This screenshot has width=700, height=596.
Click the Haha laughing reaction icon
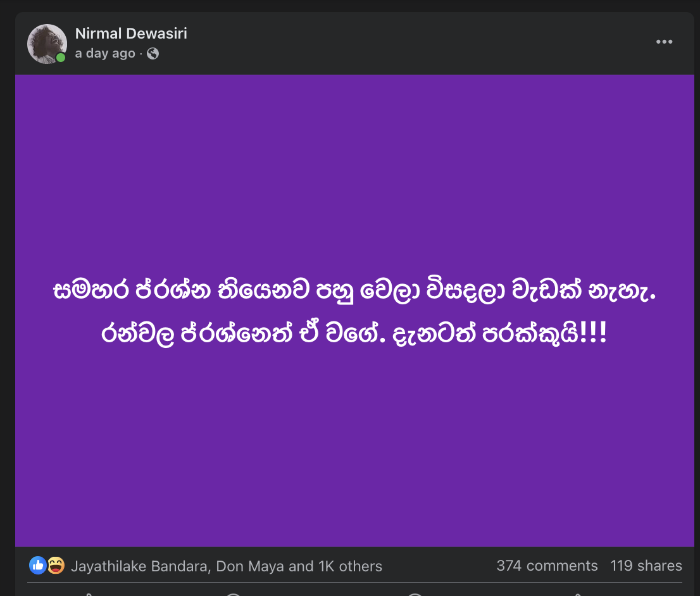tap(56, 566)
